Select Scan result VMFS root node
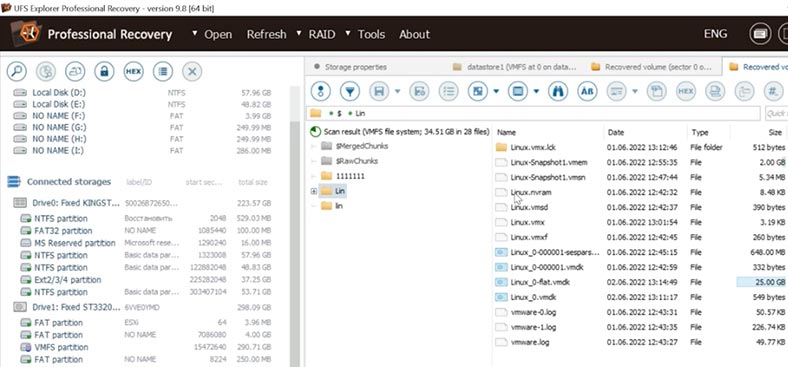Image resolution: width=788 pixels, height=367 pixels. pyautogui.click(x=406, y=132)
